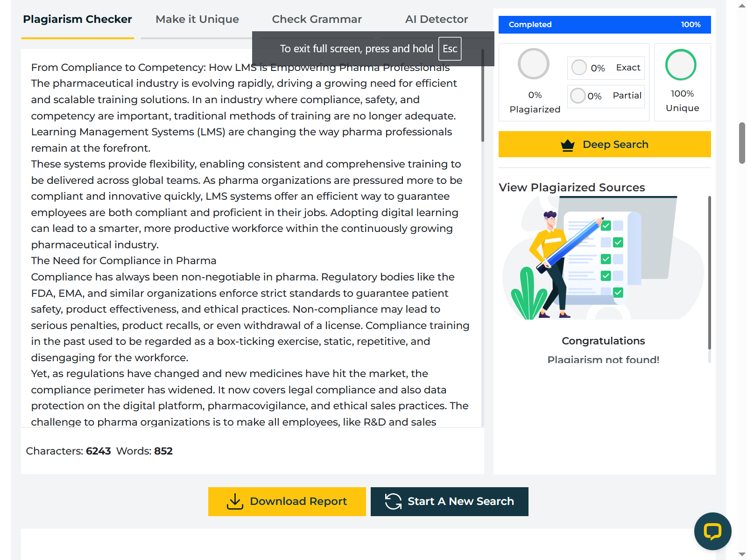Click the 0% Plagiarized circle indicator

534,64
